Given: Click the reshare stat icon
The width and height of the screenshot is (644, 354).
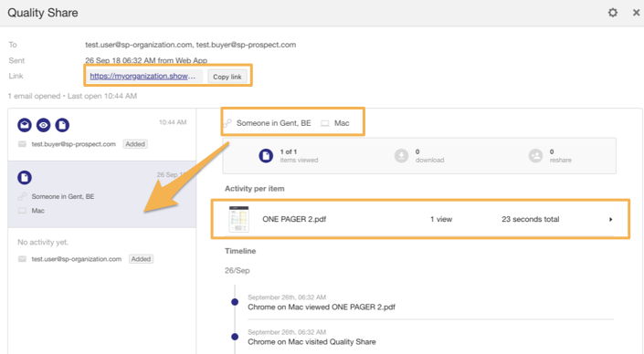Looking at the screenshot, I should coord(535,156).
